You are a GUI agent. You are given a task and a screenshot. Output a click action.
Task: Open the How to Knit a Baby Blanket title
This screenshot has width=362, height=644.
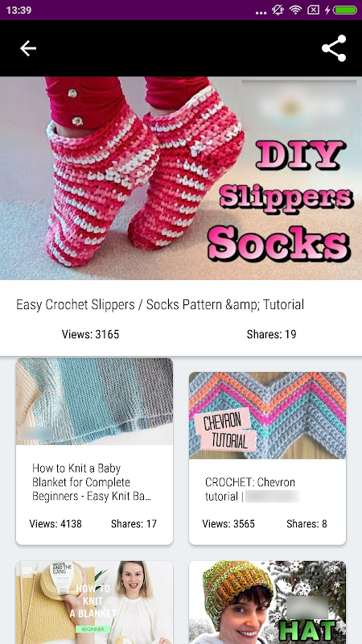(x=92, y=482)
